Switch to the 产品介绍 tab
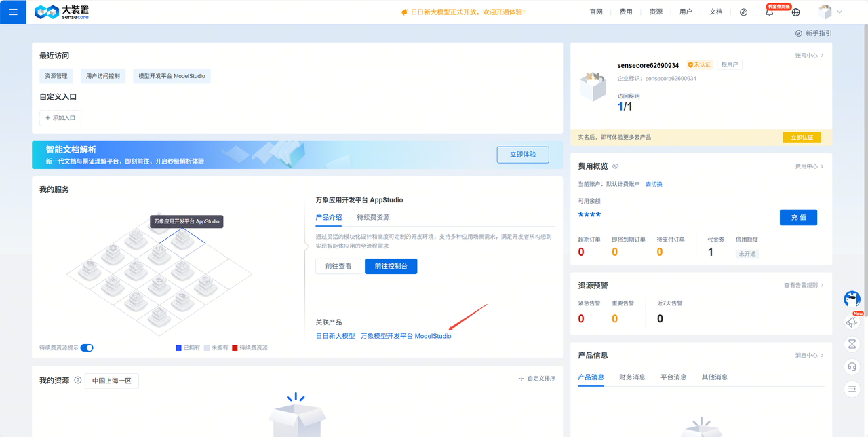The image size is (868, 437). [329, 218]
